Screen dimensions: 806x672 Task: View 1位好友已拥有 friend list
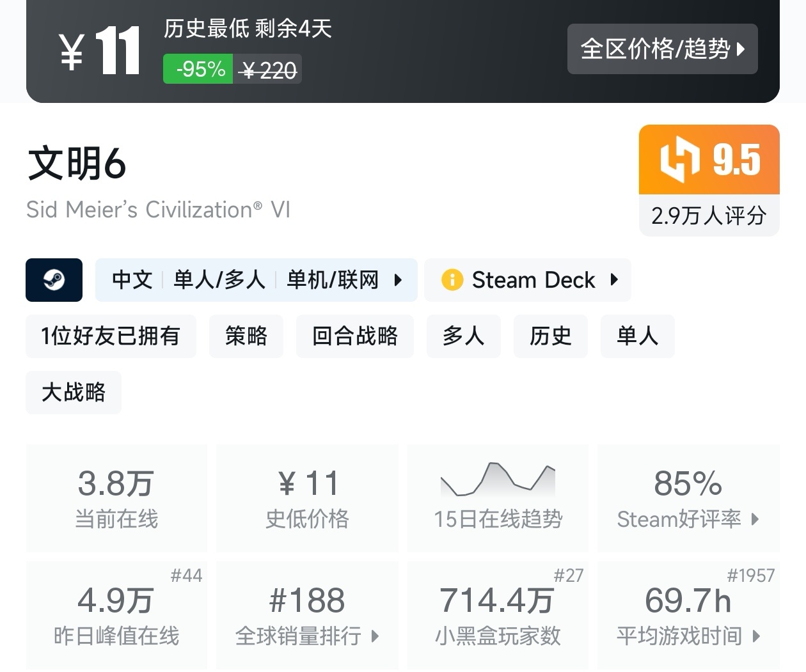click(x=111, y=336)
